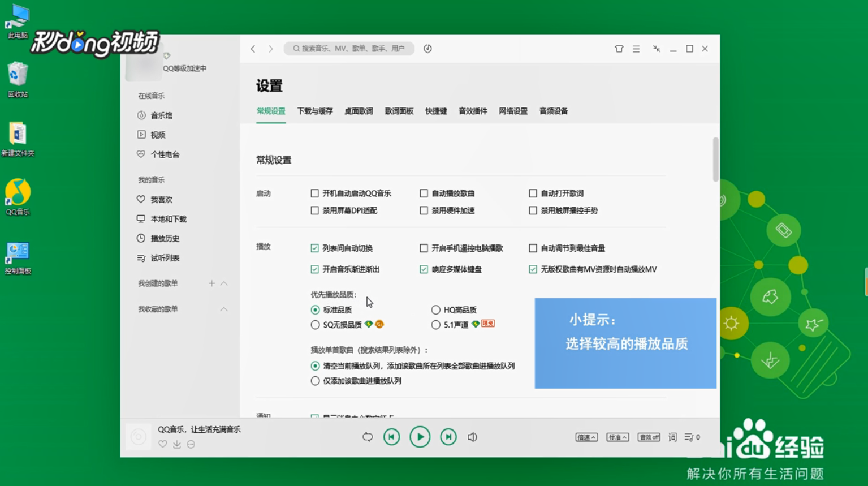Viewport: 868px width, 486px height.
Task: Open the song recognition icon beside search
Action: [427, 49]
